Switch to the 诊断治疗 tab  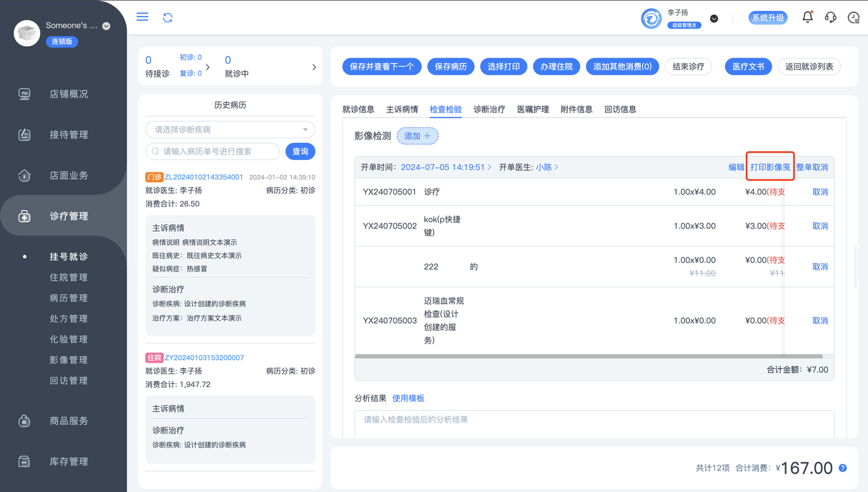489,109
